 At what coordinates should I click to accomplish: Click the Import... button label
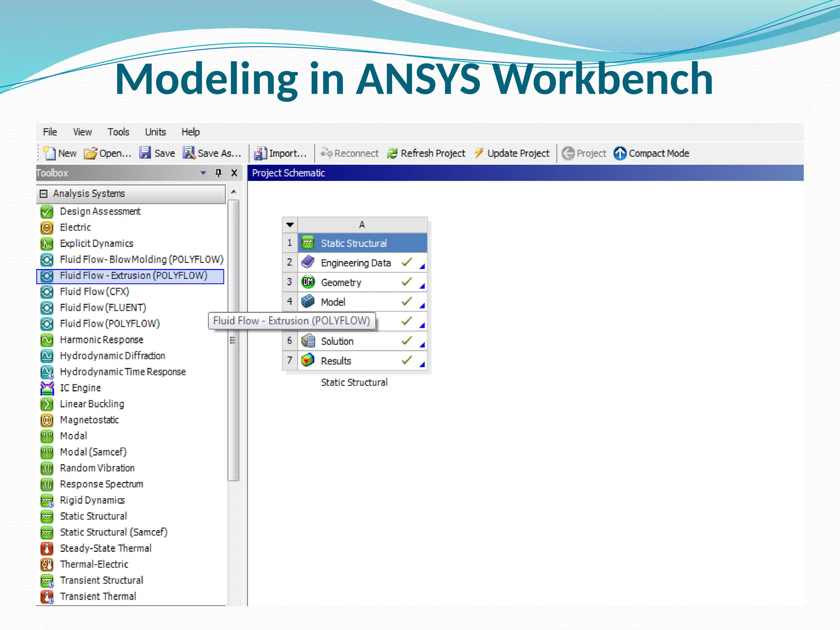[x=288, y=153]
